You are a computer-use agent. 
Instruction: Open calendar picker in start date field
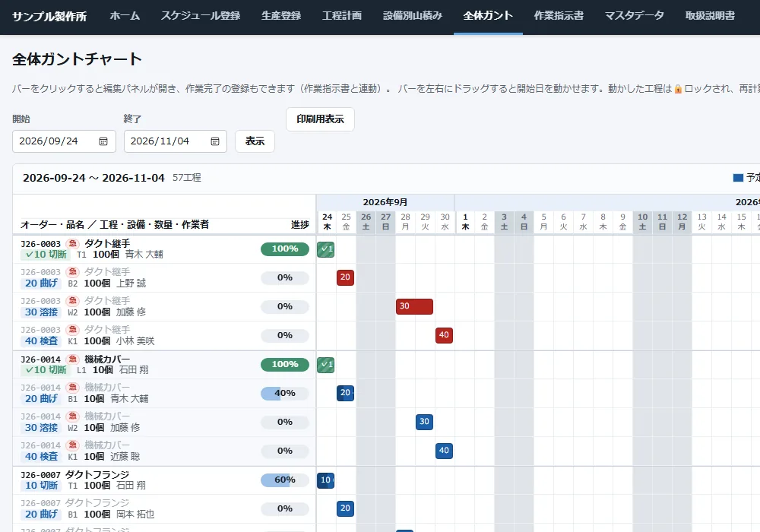pyautogui.click(x=103, y=141)
